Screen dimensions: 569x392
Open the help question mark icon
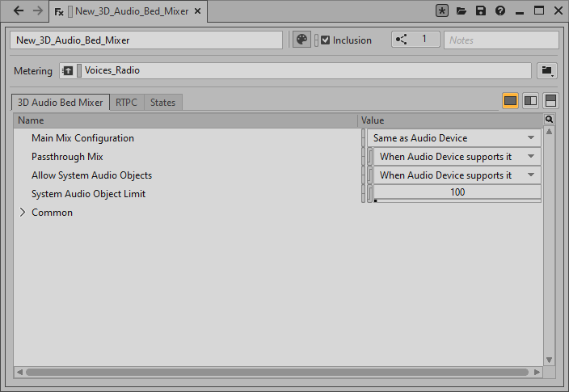500,11
